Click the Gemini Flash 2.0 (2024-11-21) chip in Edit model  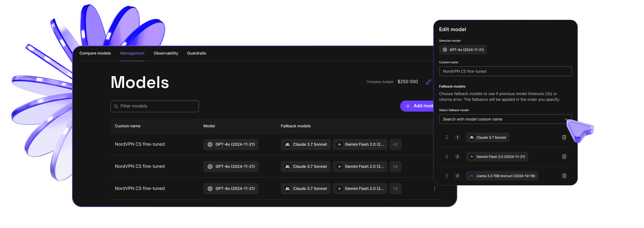(x=497, y=157)
